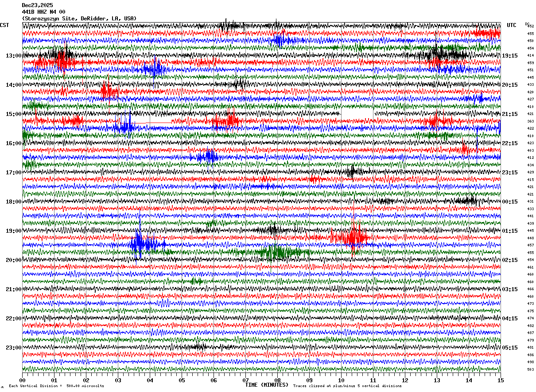Viewport: 536px width, 392px height.
Task: Click the 15 minute tick label on the axis
Action: pos(501,380)
